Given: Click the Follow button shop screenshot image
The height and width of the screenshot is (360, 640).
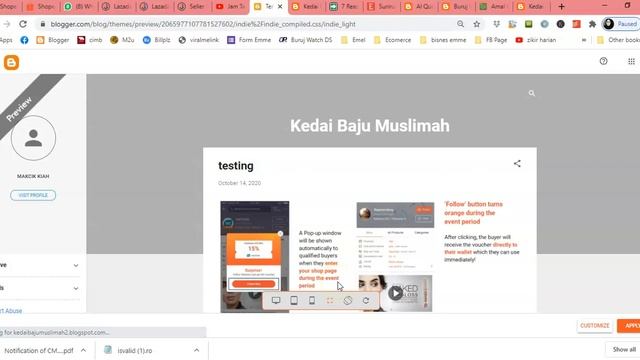Looking at the screenshot, I should [395, 236].
